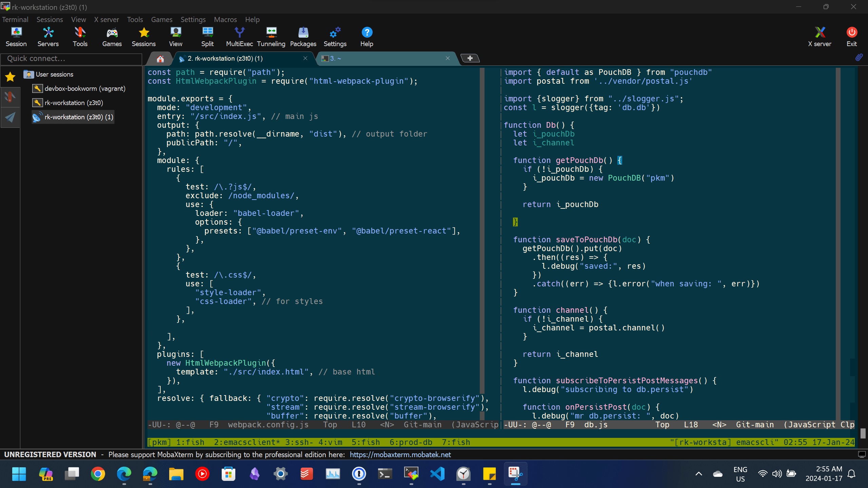Open the notifications bell
Image resolution: width=868 pixels, height=488 pixels.
tap(852, 474)
